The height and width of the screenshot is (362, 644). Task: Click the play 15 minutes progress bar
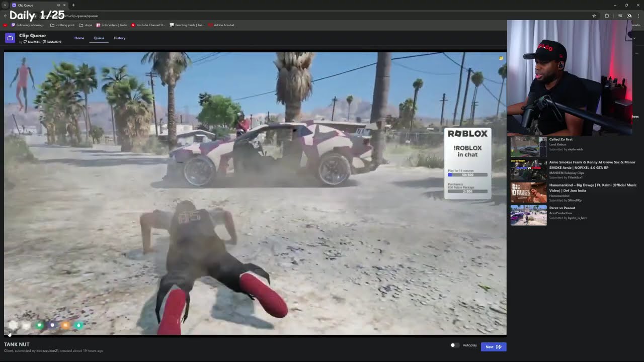pos(467,174)
